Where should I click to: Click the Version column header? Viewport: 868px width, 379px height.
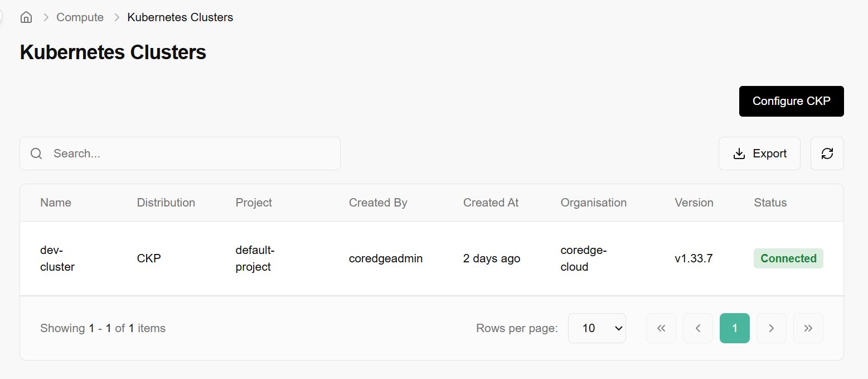[694, 203]
